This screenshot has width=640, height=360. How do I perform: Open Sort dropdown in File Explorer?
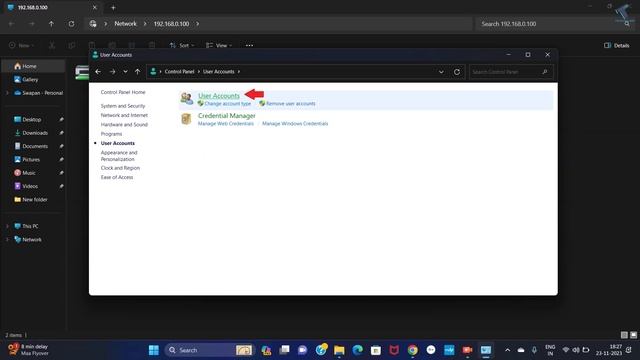tap(182, 45)
